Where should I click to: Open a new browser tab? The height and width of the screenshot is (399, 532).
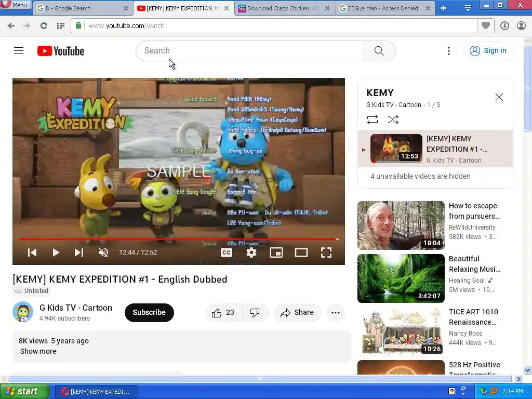(x=444, y=8)
